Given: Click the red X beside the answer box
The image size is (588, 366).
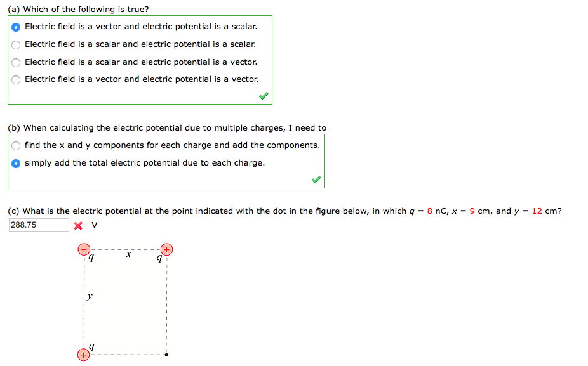Looking at the screenshot, I should [x=79, y=225].
